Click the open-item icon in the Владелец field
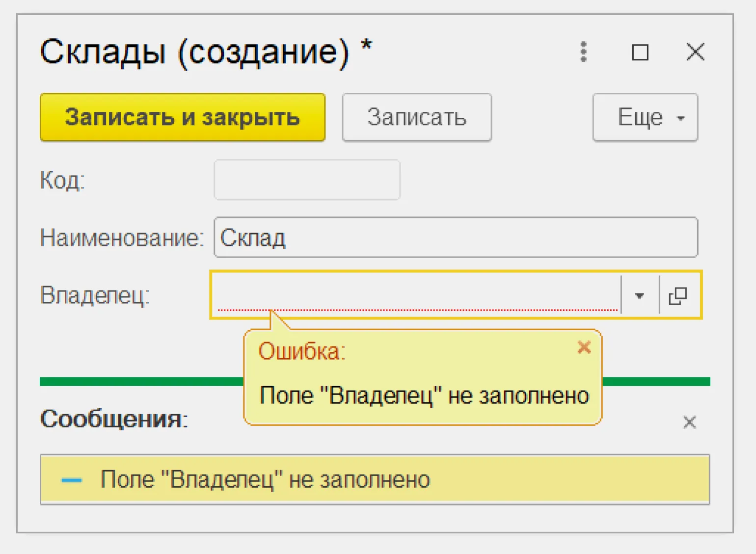Image resolution: width=756 pixels, height=554 pixels. pos(678,295)
